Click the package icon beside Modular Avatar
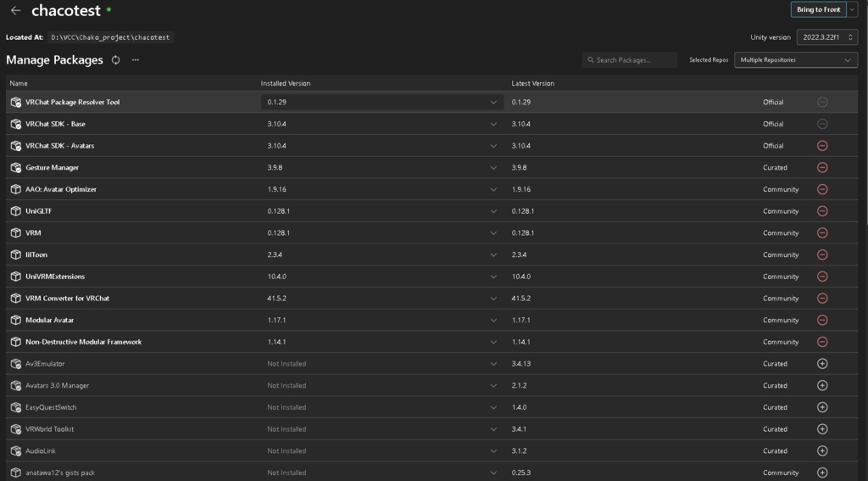 16,320
